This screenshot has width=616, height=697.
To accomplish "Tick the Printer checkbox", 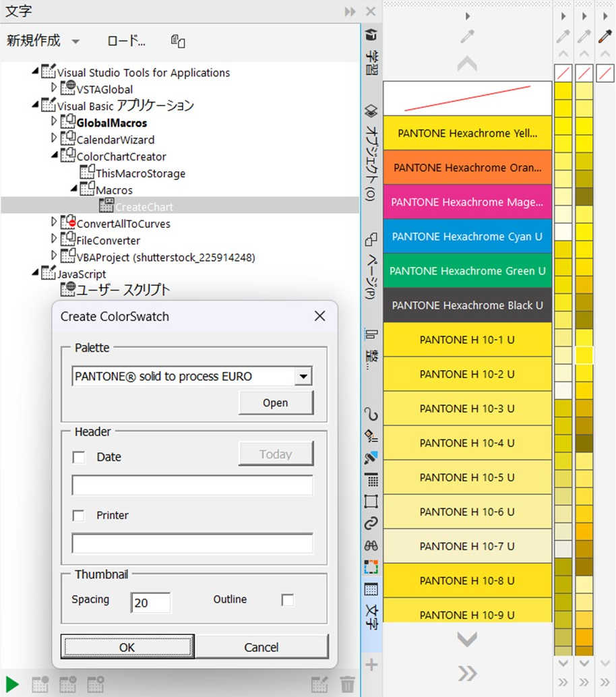I will [x=79, y=516].
